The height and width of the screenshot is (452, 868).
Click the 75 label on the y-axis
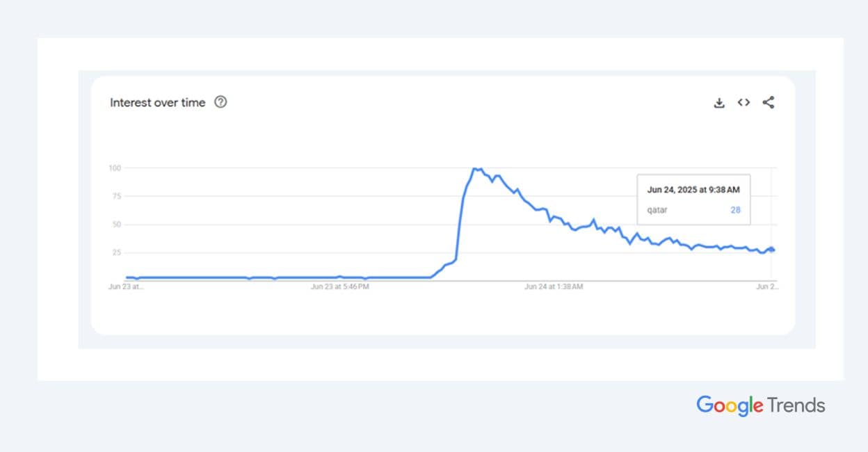117,196
